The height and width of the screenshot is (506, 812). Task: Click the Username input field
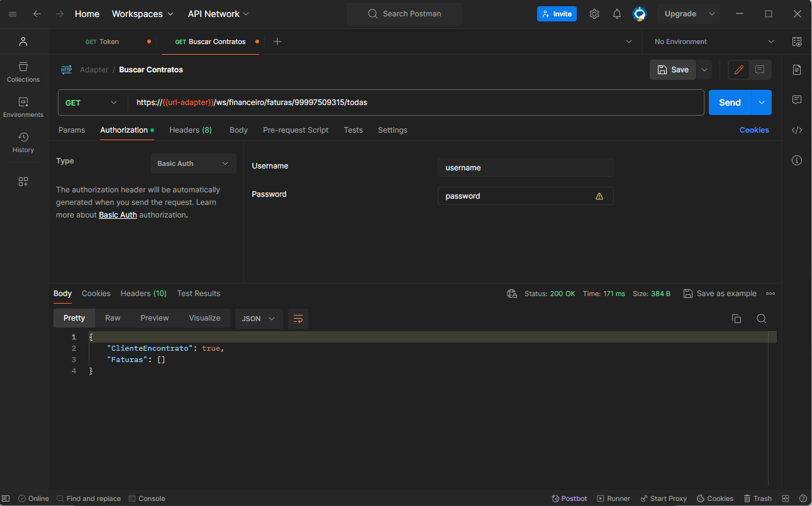(x=526, y=168)
